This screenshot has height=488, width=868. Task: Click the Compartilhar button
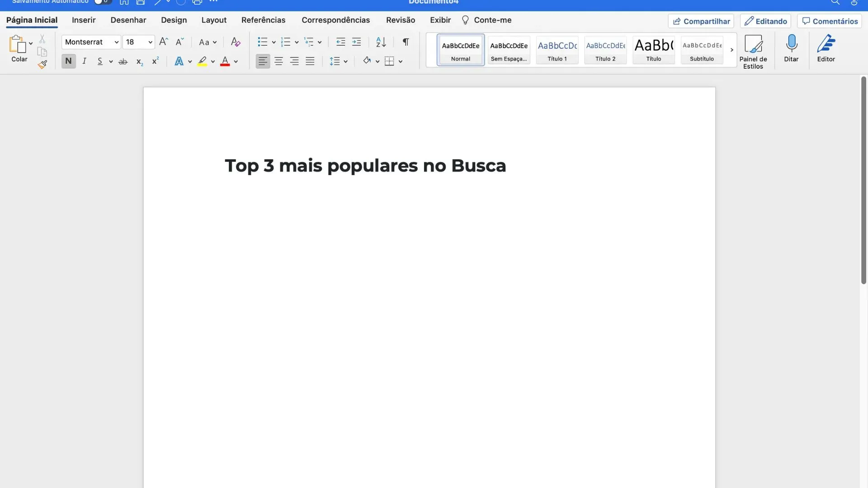pos(701,21)
